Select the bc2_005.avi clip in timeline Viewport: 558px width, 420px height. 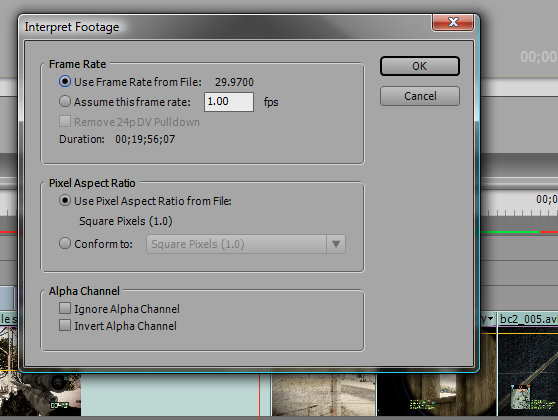pos(528,319)
